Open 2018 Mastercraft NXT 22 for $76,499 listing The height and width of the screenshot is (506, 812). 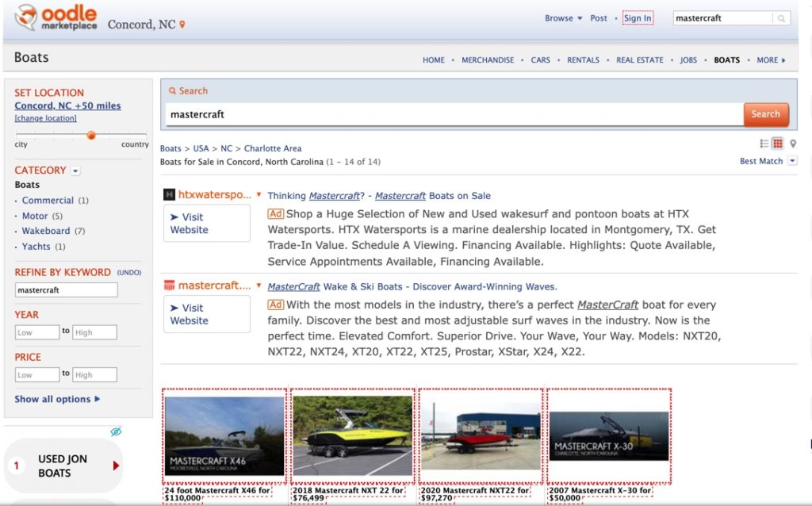[348, 494]
